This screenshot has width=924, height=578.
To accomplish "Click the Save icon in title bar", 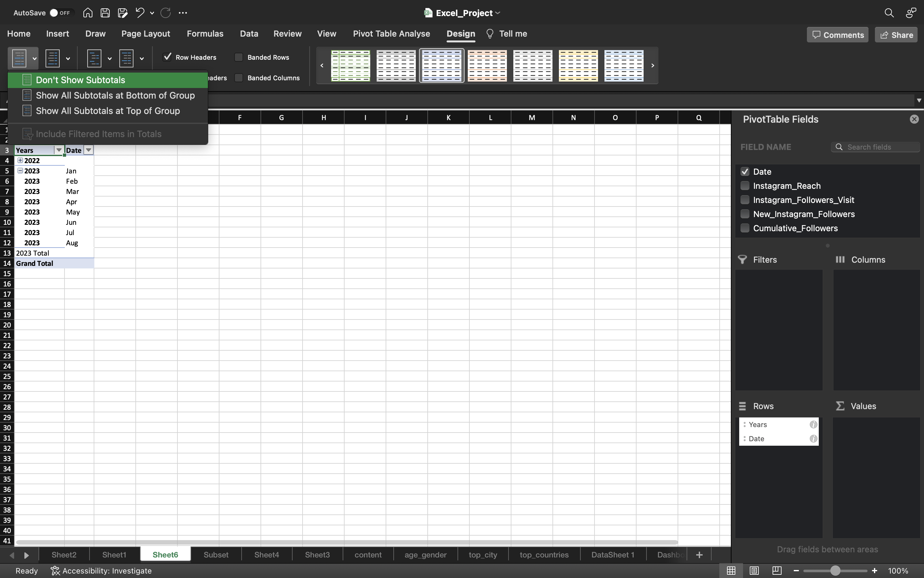I will click(x=105, y=13).
